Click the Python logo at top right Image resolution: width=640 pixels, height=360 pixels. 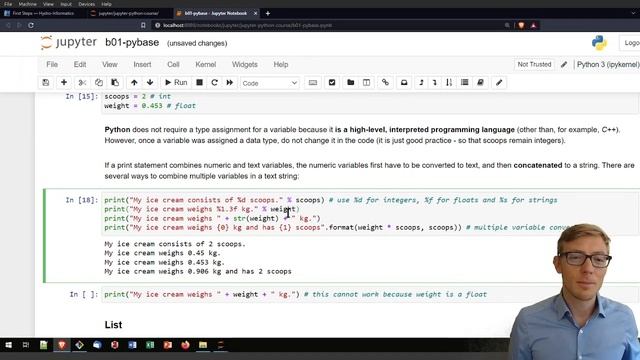click(x=599, y=43)
